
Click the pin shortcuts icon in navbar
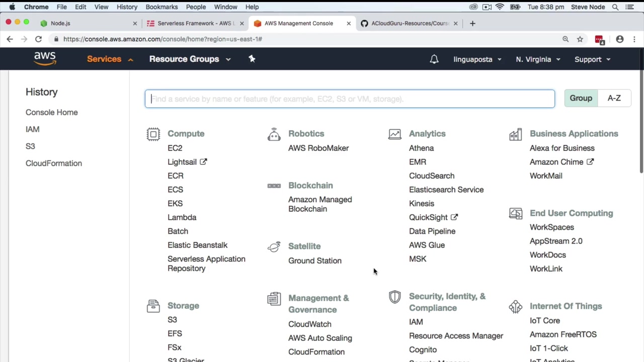tap(252, 59)
